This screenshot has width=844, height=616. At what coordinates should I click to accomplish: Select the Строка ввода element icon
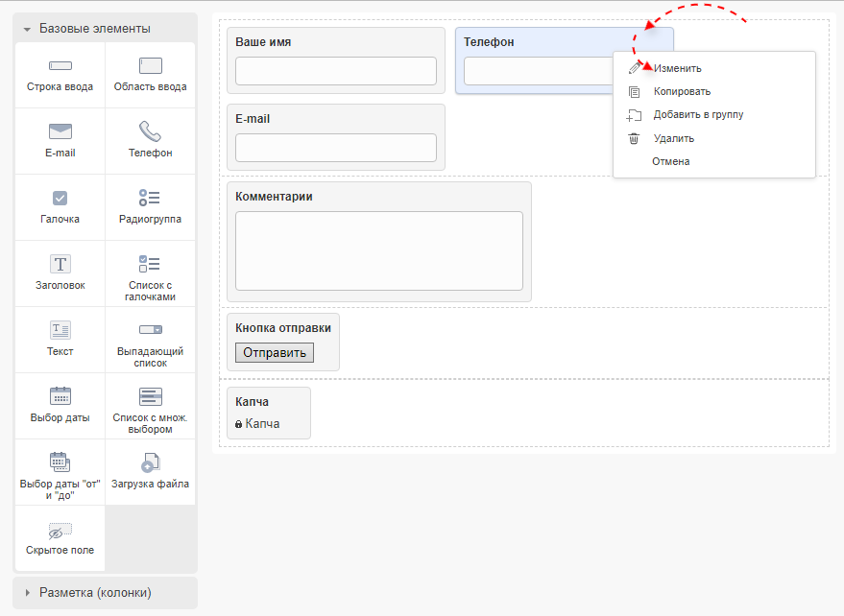[60, 66]
